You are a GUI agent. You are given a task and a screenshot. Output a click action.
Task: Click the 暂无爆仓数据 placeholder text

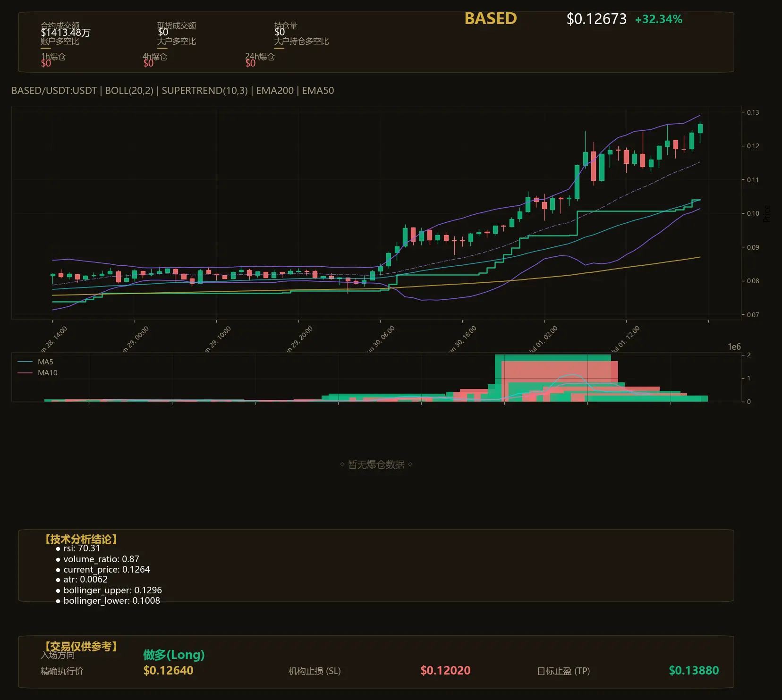pyautogui.click(x=376, y=464)
